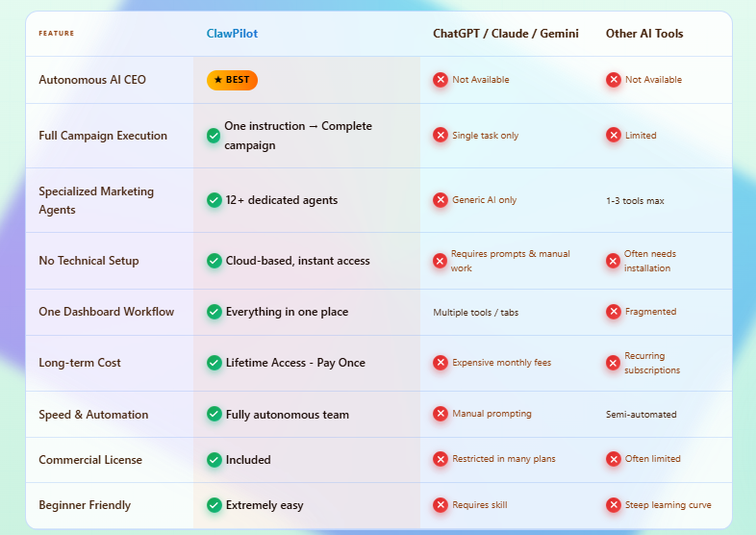
Task: Click the Fully autonomous team text
Action: (x=288, y=415)
